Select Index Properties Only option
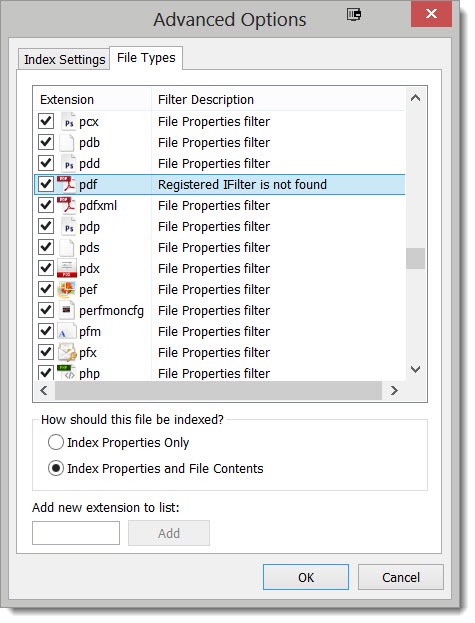The image size is (475, 623). (x=56, y=442)
